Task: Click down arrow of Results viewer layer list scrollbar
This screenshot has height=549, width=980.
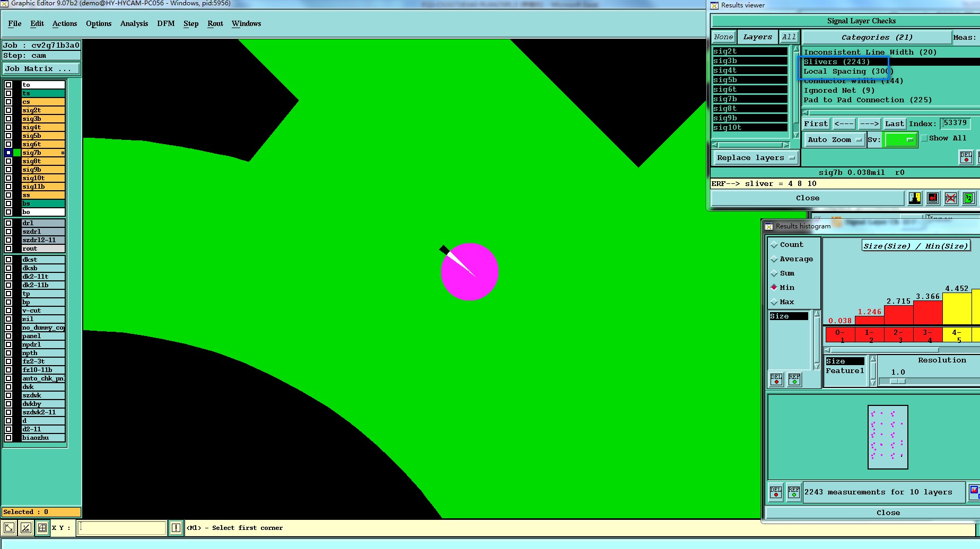Action: tap(796, 136)
